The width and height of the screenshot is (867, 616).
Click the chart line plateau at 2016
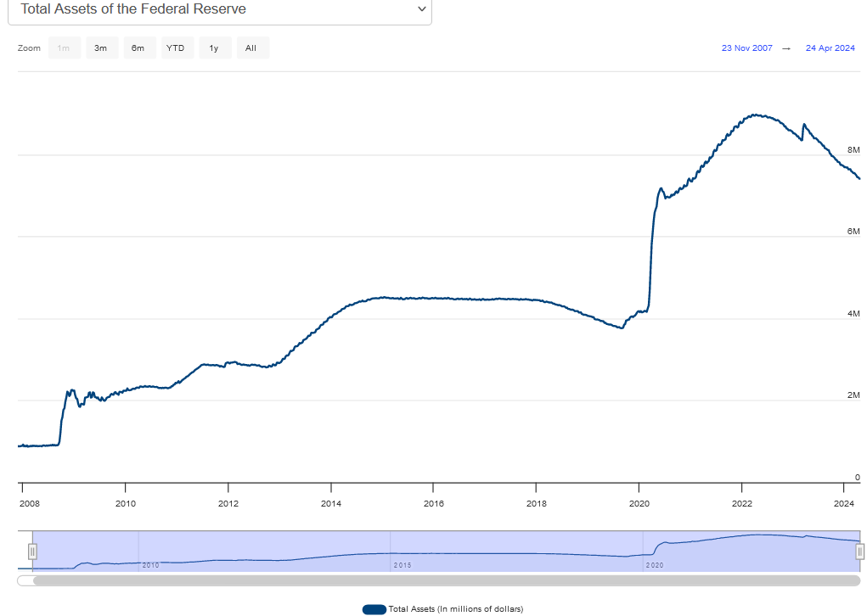(x=433, y=298)
